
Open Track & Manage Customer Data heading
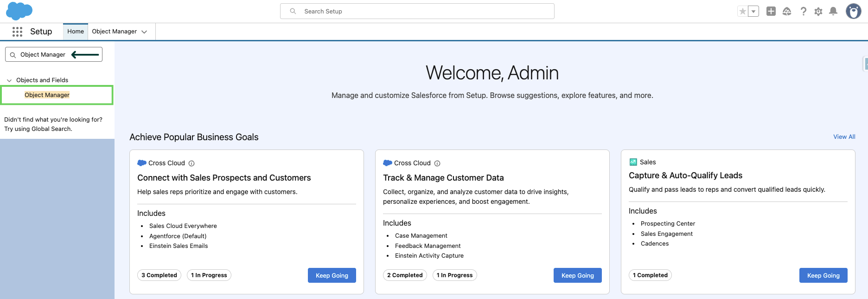coord(443,178)
